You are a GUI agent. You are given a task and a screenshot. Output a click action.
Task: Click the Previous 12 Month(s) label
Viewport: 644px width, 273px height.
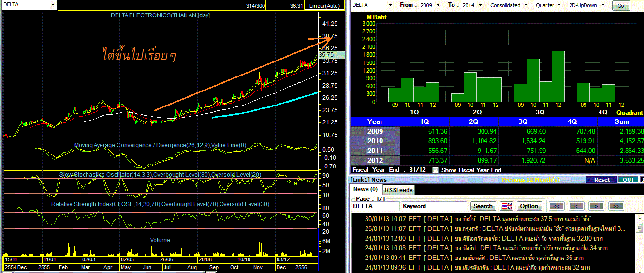click(x=530, y=180)
